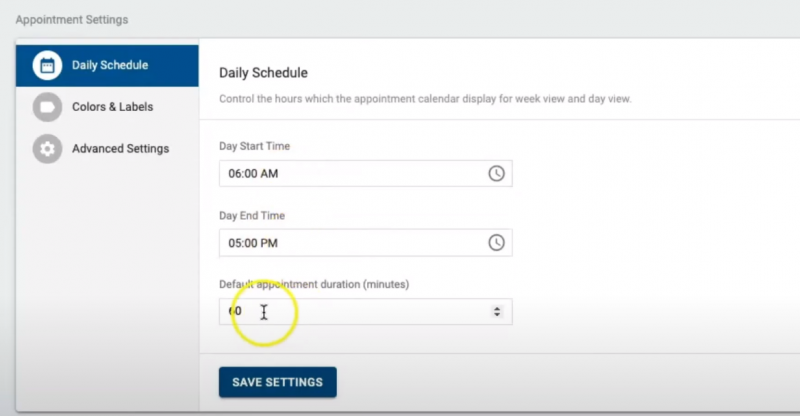Decrease appointment duration with the down arrow

coord(497,315)
